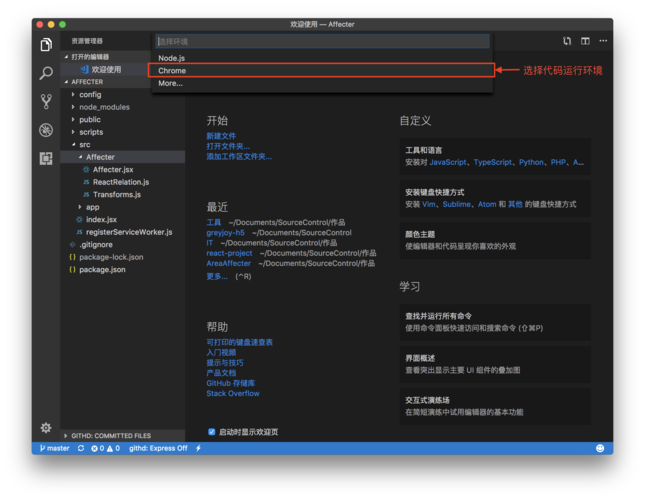Install Sublime keyboard shortcuts link
Viewport: 645px width, 500px height.
[456, 204]
